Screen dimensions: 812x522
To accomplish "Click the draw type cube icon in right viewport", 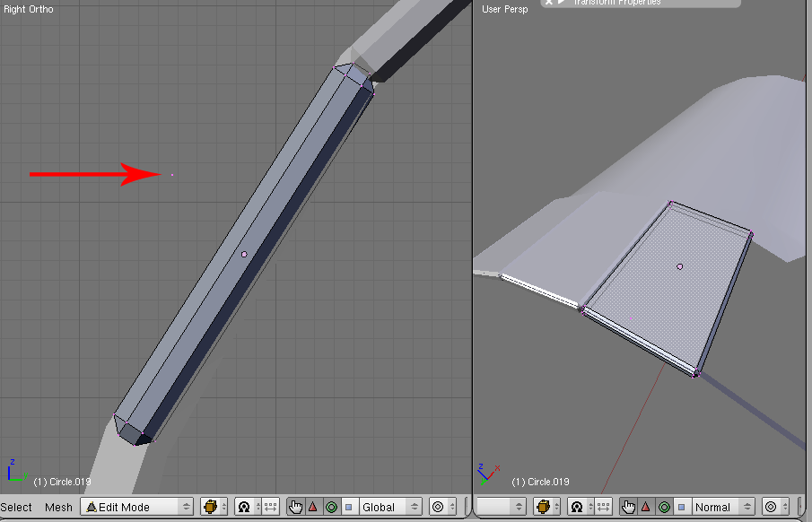I will tap(542, 507).
